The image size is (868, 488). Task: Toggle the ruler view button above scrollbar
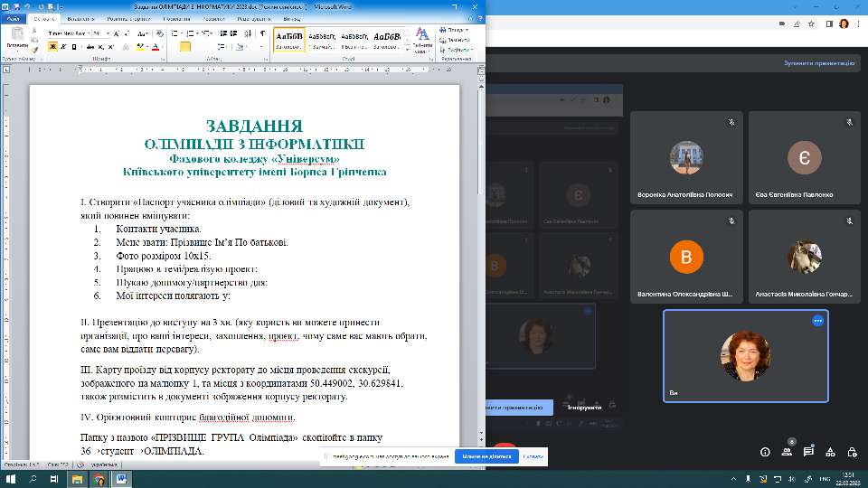coord(481,70)
